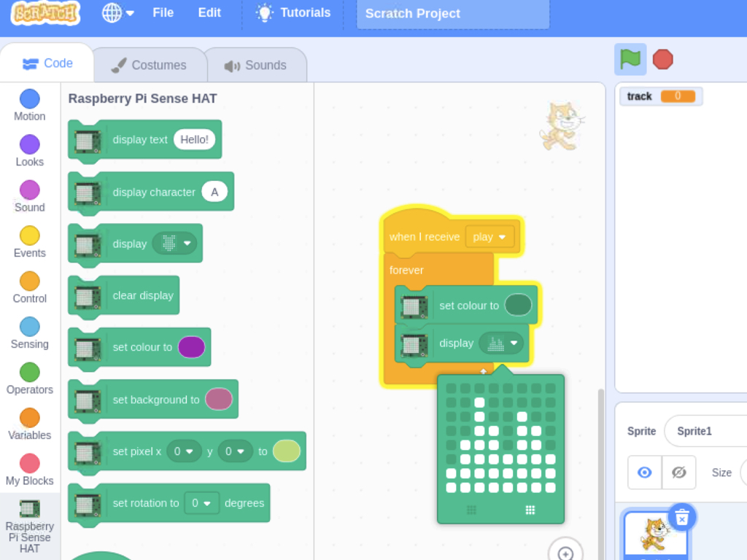Click the 'forever' loop block
747x560 pixels.
click(x=406, y=270)
